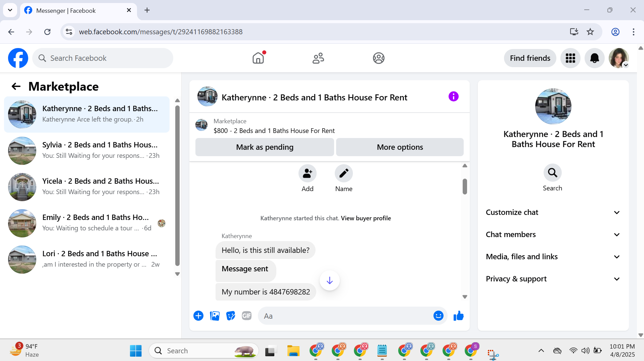Bookmark this page with the star icon
Viewport: 644px width, 361px height.
pos(590,32)
